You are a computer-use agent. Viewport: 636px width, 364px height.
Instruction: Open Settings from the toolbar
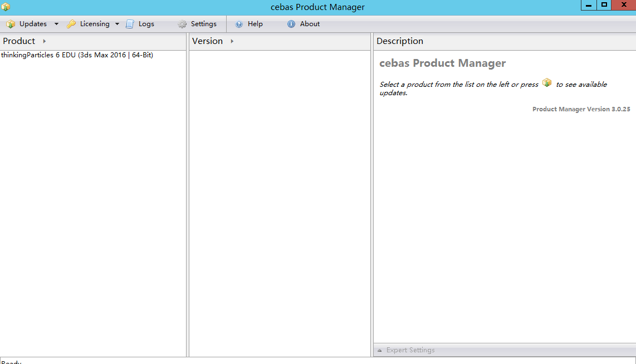[198, 24]
